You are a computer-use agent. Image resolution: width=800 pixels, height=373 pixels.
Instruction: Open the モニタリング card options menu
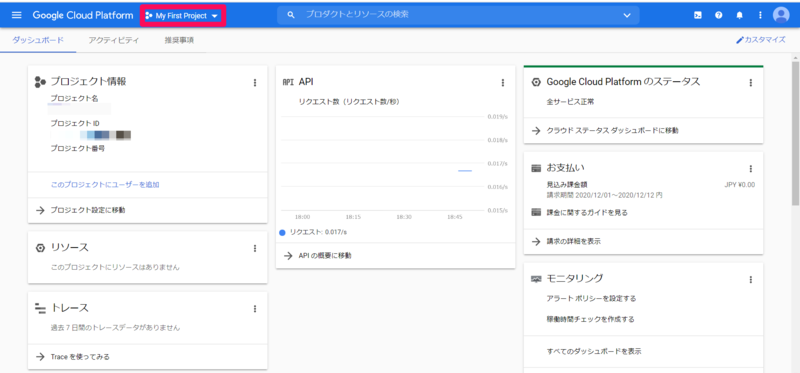point(751,280)
